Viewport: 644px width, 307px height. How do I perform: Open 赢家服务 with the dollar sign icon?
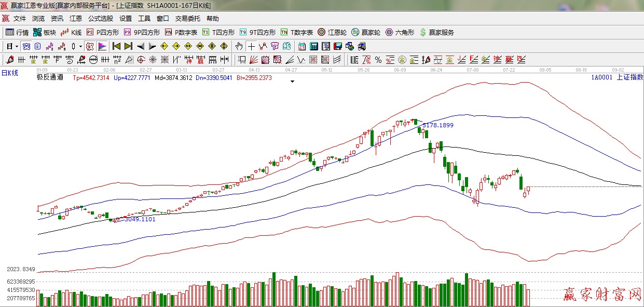pyautogui.click(x=436, y=32)
